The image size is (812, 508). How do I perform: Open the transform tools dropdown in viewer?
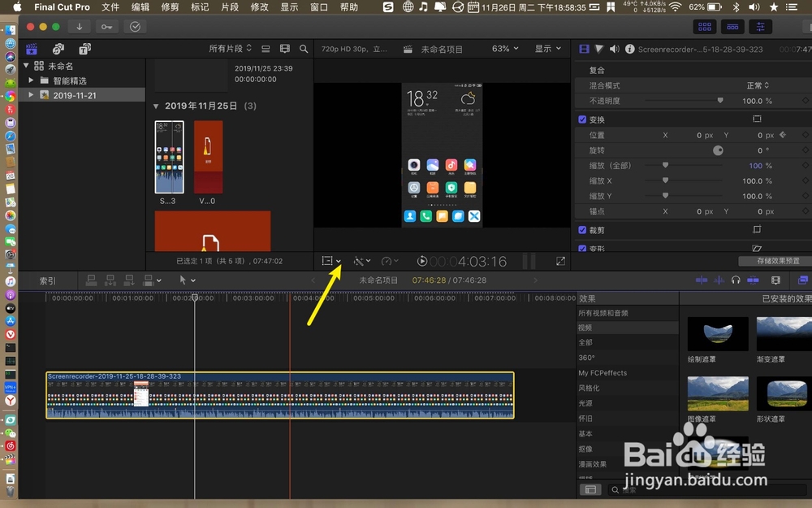click(x=331, y=261)
